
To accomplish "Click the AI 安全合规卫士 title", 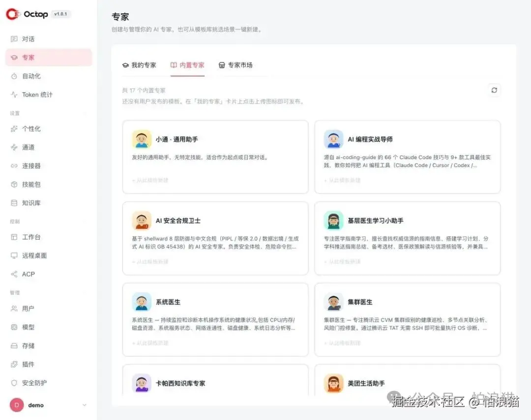I will pos(178,221).
